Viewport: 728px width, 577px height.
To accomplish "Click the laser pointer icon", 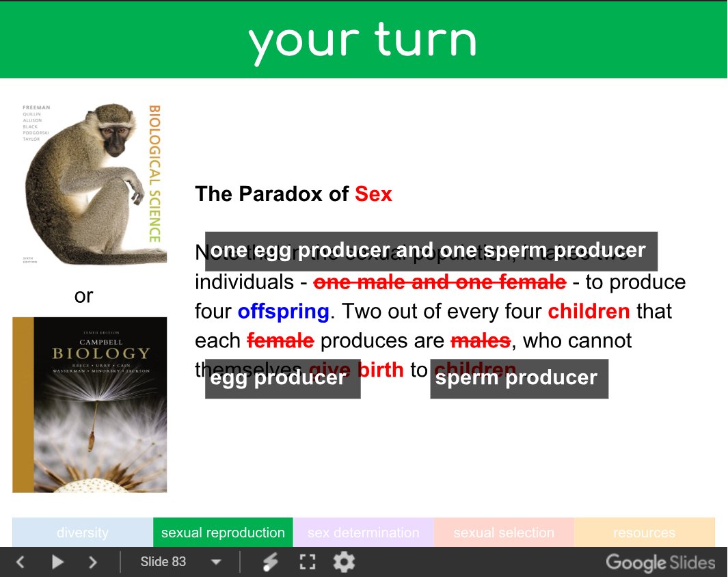I will pos(270,562).
